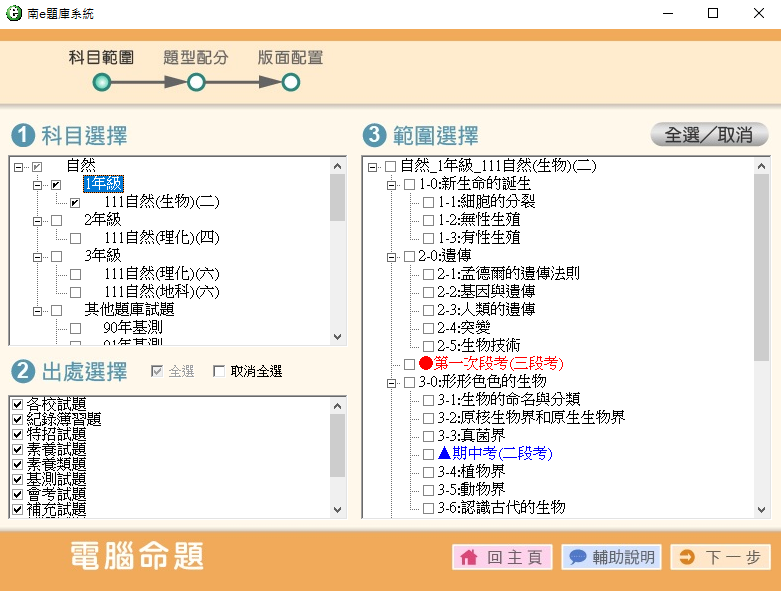Screen dimensions: 781x591
Task: Collapse the 3-0:形形色色的生物 node
Action: 391,382
